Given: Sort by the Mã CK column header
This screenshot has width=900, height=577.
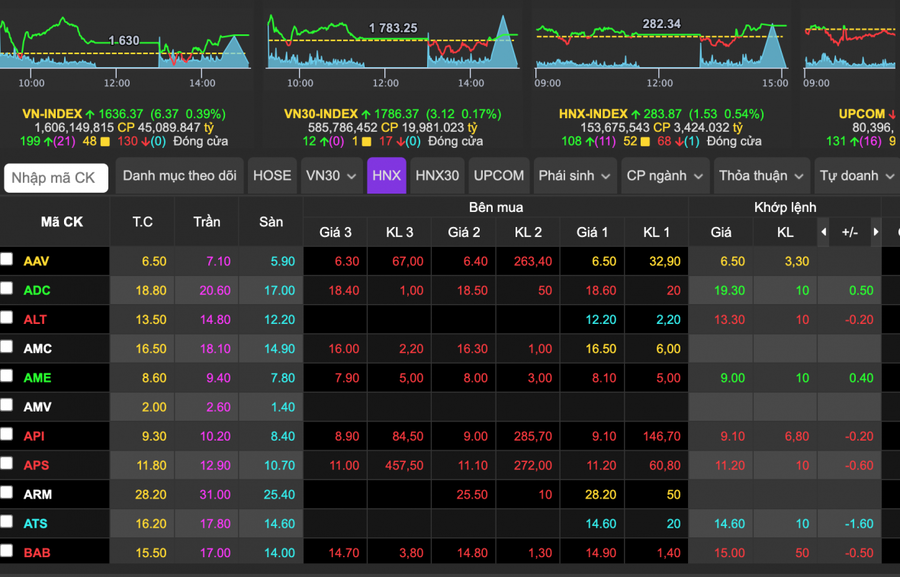Looking at the screenshot, I should (x=62, y=222).
